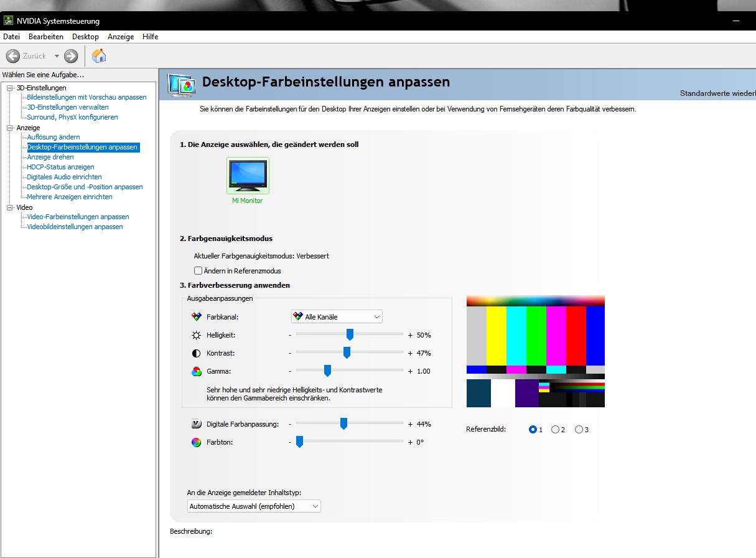The image size is (756, 558).
Task: Click the Kontrast slider handle
Action: click(347, 353)
